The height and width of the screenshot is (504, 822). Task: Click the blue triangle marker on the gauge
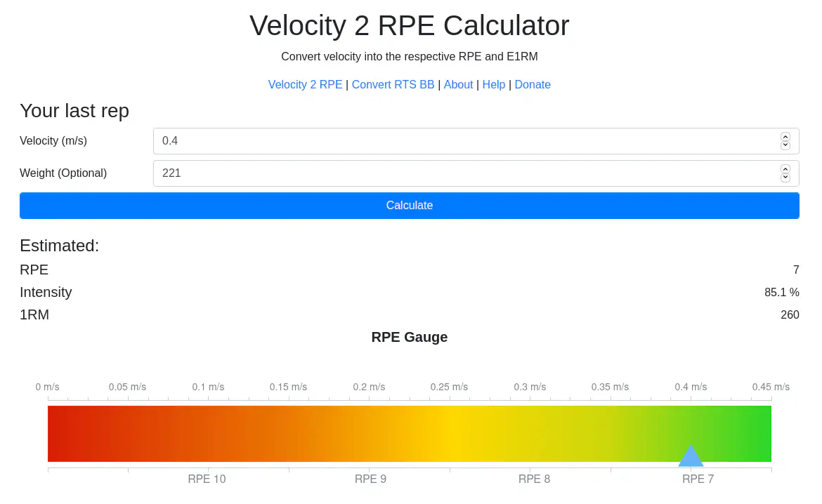pos(691,457)
